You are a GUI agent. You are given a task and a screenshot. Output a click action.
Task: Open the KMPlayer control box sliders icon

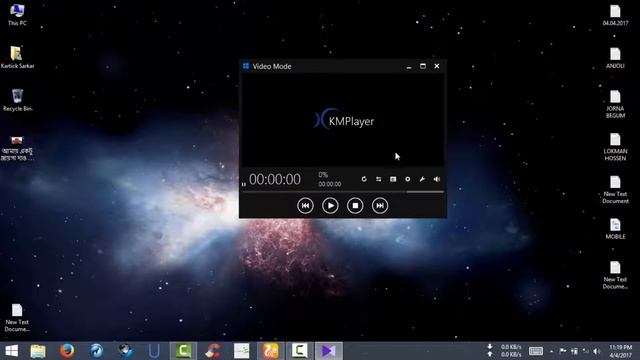coord(379,179)
